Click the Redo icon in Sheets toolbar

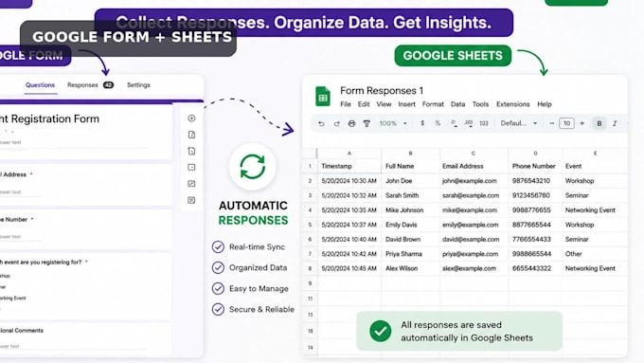(336, 123)
